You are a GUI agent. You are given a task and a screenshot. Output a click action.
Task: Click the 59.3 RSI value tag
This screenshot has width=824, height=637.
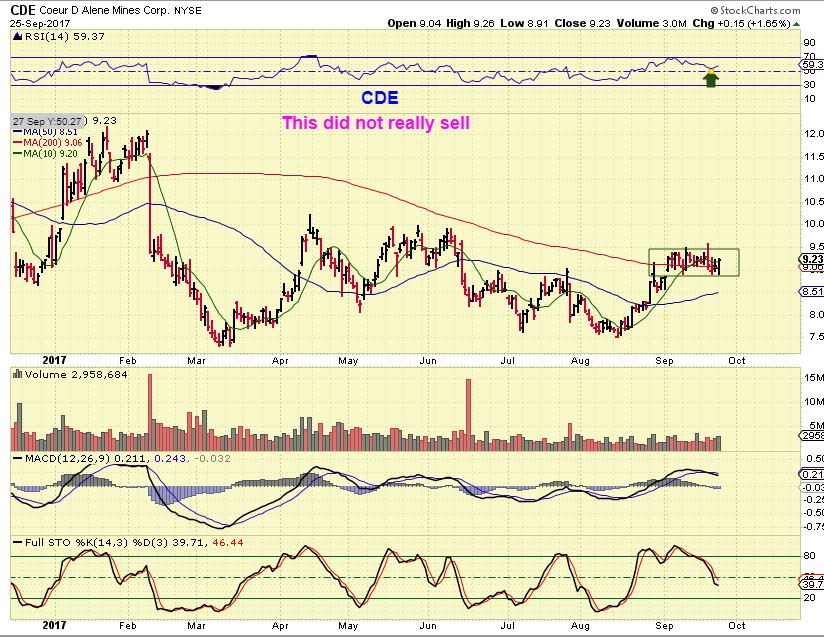[x=811, y=65]
